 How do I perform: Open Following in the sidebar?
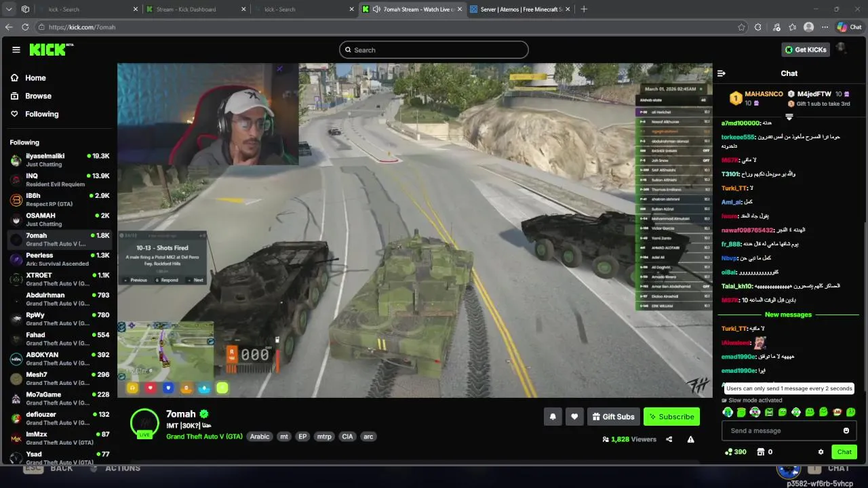35,114
